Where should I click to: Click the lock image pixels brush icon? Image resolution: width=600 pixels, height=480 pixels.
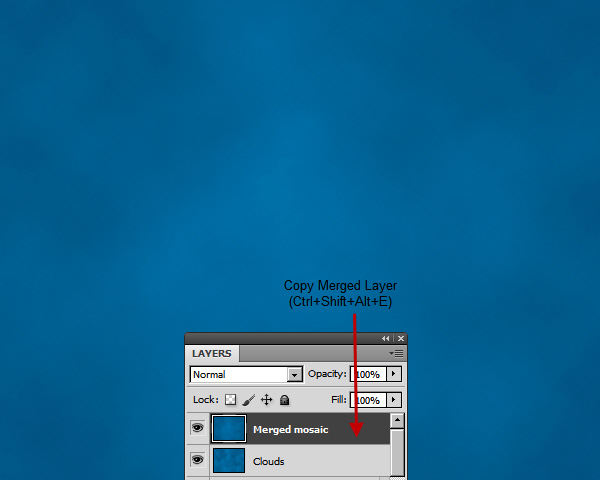pos(249,400)
